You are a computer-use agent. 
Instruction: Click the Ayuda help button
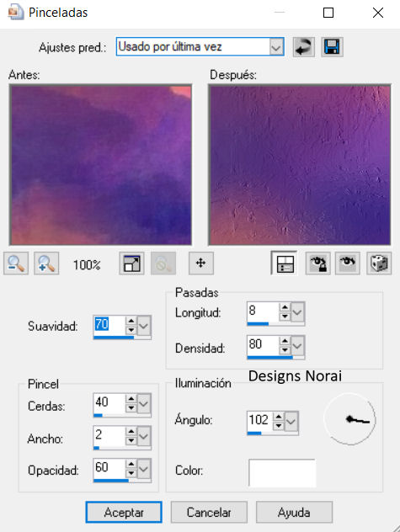click(x=294, y=513)
